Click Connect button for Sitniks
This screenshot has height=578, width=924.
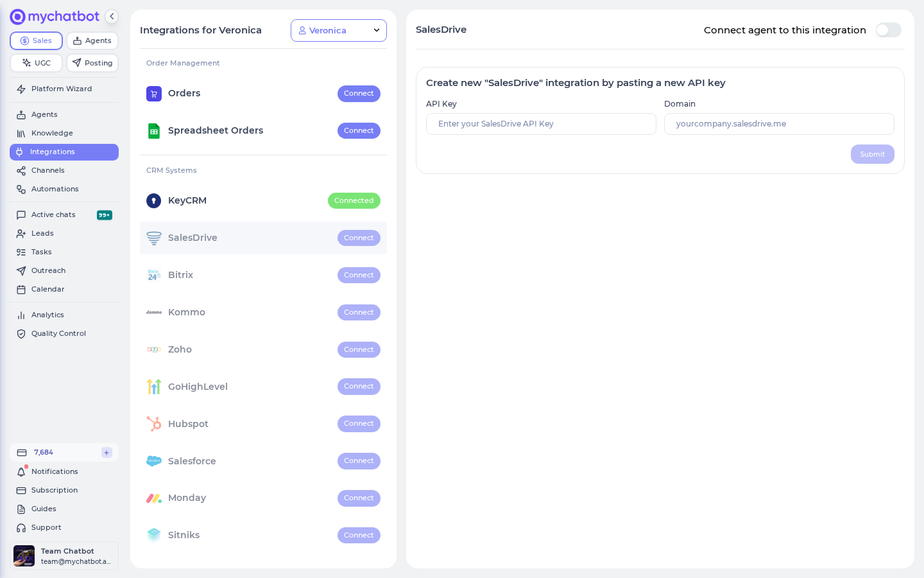pos(359,536)
